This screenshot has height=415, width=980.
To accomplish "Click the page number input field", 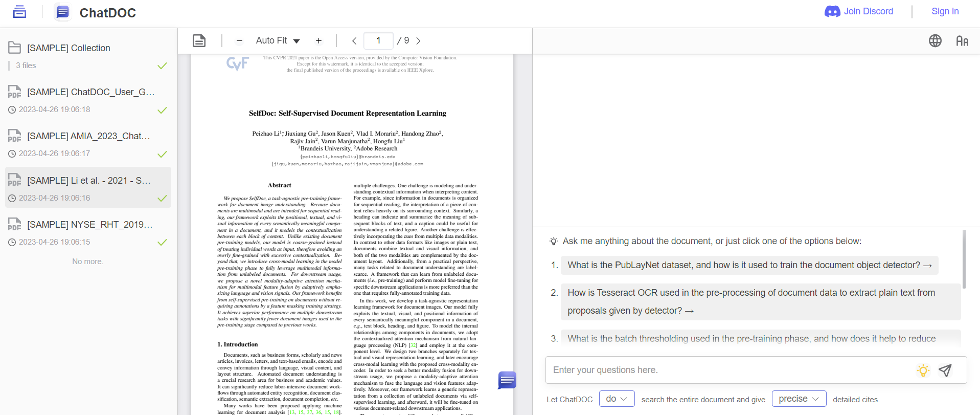I will coord(378,40).
